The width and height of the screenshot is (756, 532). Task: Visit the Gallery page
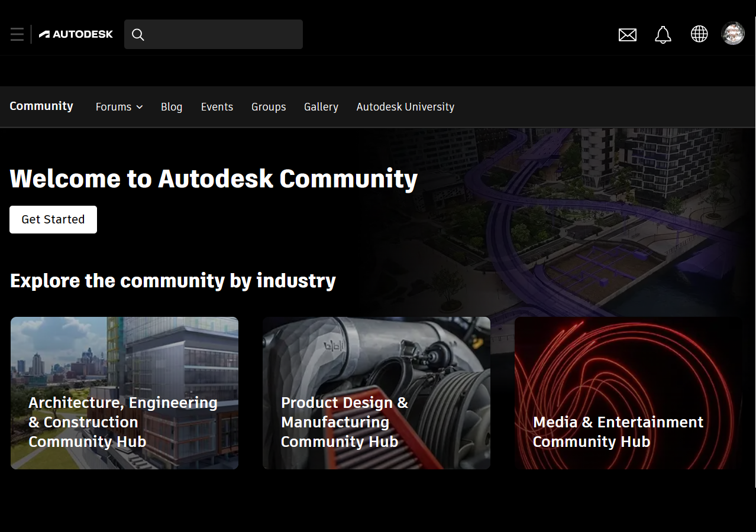[321, 107]
